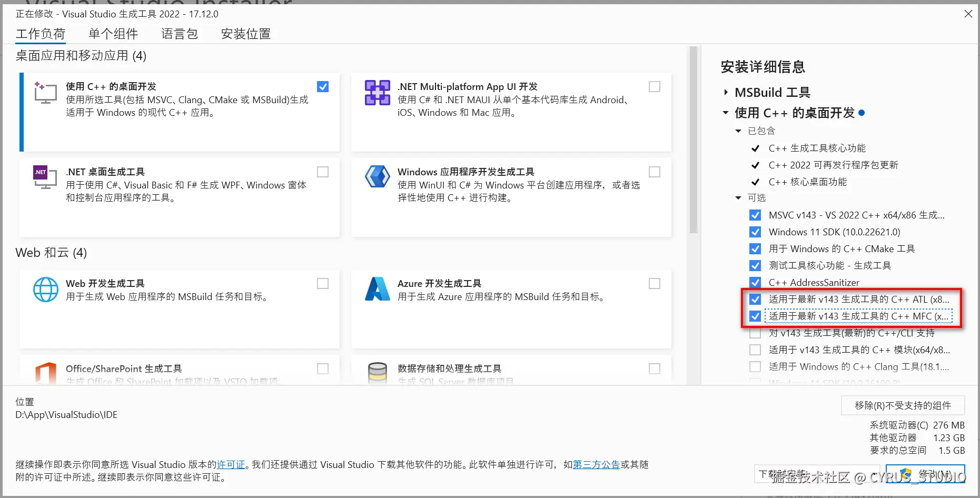Open the 安装位置 tab
Image resolution: width=980 pixels, height=498 pixels.
click(246, 34)
